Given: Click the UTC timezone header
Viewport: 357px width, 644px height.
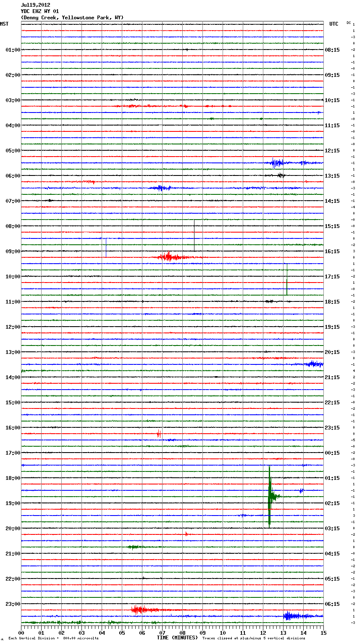Looking at the screenshot, I should pos(333,24).
